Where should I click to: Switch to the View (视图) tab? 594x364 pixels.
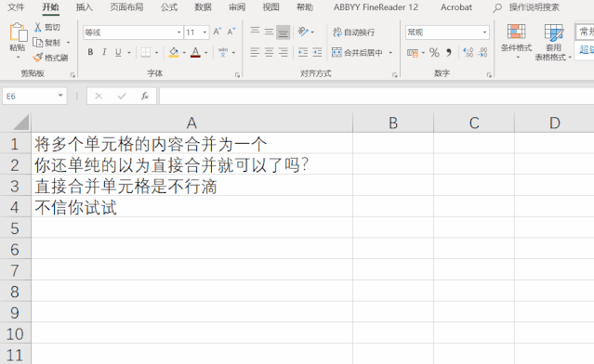pyautogui.click(x=271, y=7)
